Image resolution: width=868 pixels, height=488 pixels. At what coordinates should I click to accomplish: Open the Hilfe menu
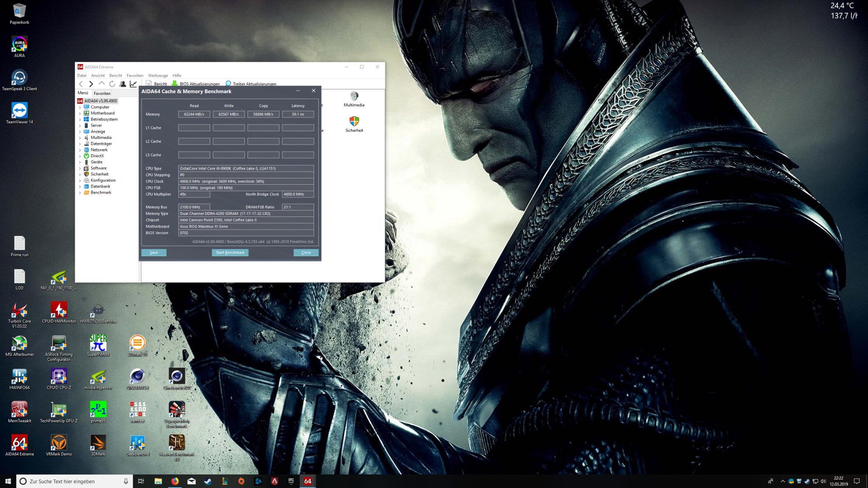pos(177,75)
